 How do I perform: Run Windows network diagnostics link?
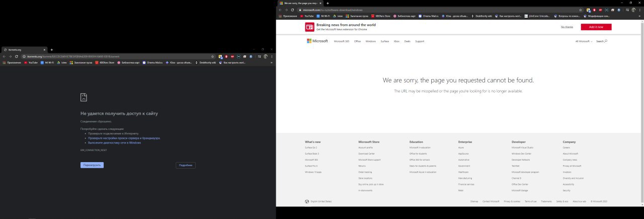click(115, 142)
